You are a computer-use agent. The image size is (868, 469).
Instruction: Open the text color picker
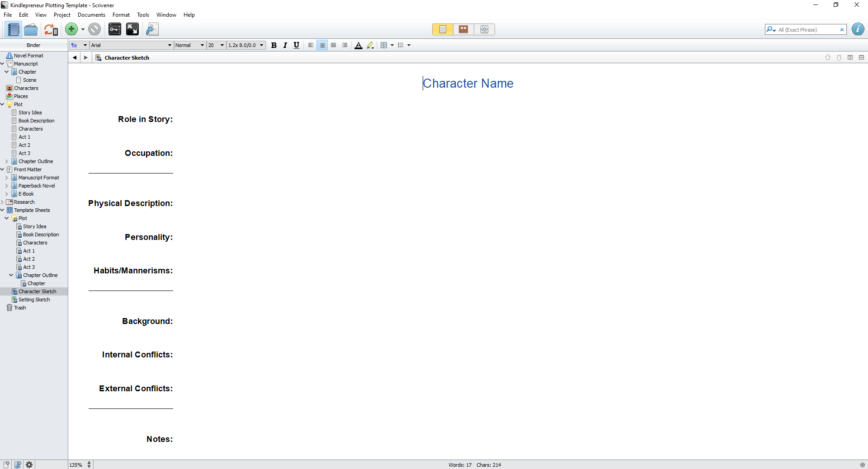point(359,45)
